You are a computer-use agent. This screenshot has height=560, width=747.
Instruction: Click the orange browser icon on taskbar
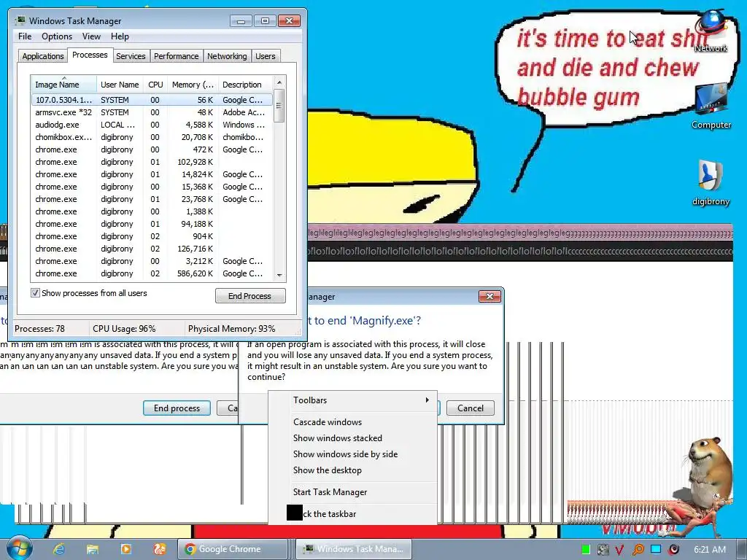(x=159, y=549)
